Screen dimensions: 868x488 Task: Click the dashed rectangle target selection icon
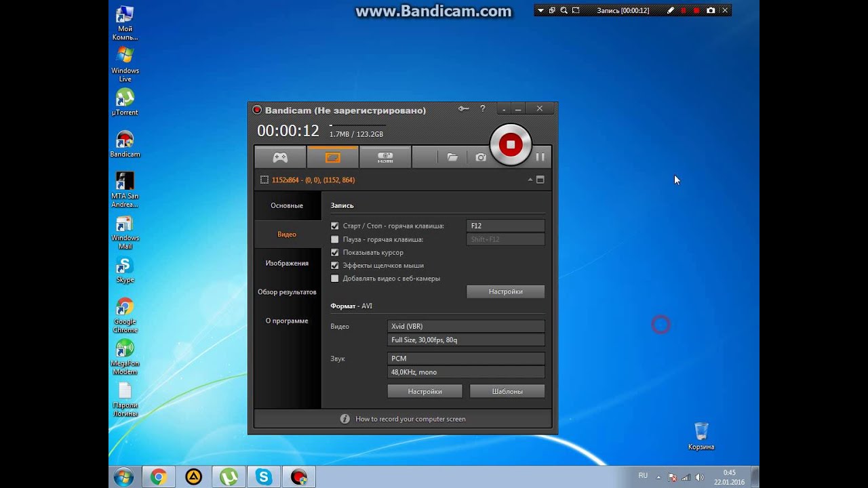(264, 180)
